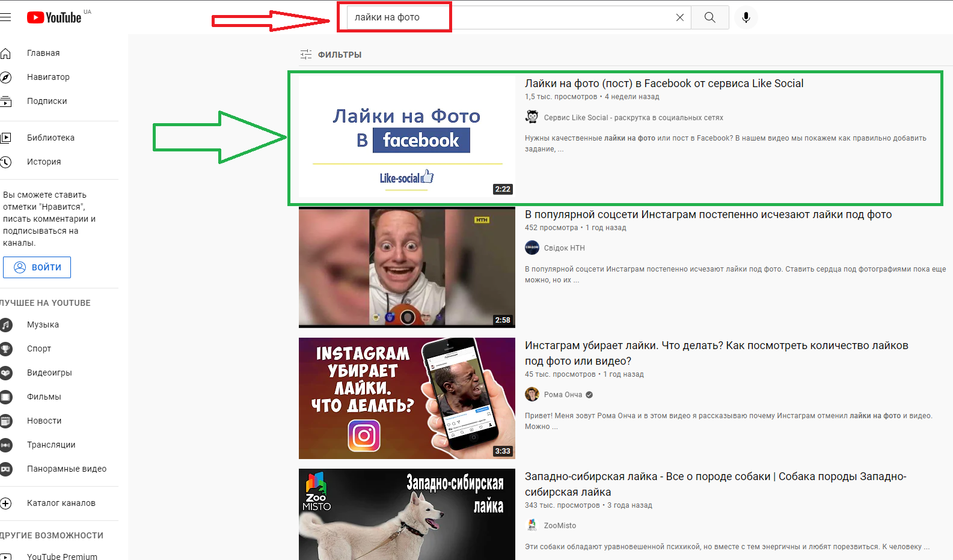
Task: Click the Свідок НТН channel avatar
Action: click(532, 248)
